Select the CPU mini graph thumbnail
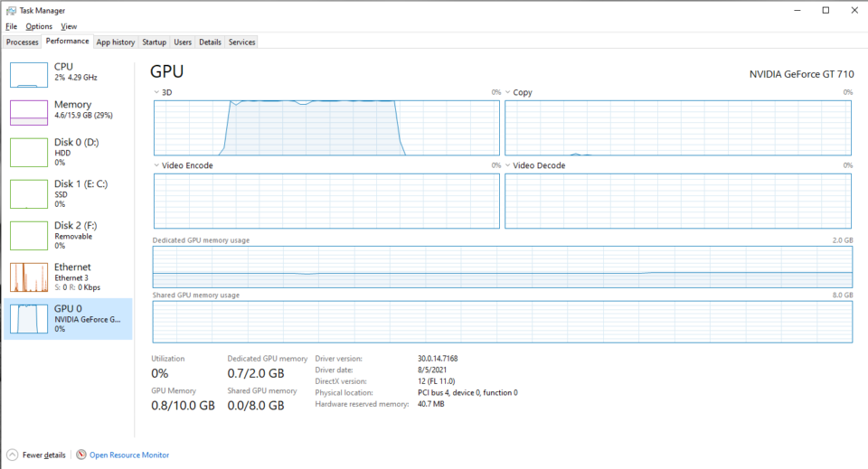This screenshot has width=868, height=469. point(28,75)
